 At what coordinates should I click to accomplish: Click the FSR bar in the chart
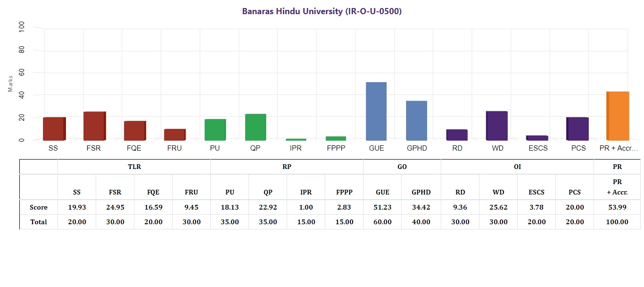(95, 126)
